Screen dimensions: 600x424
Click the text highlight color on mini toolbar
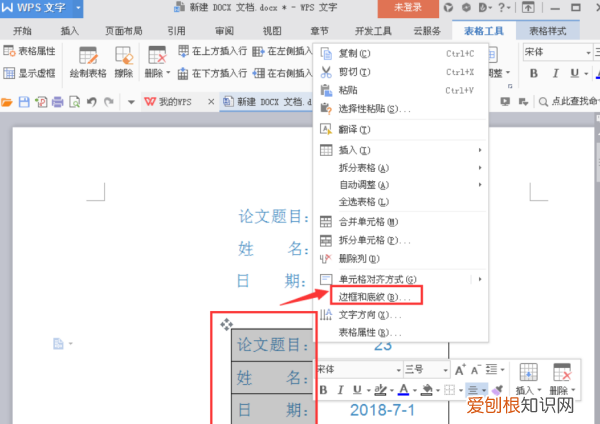pos(380,390)
